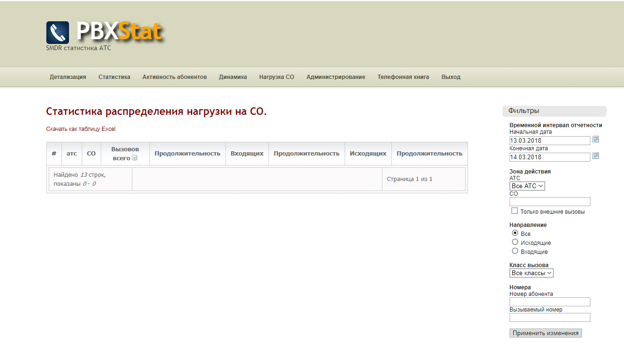Open Активность абонентов menu item

[x=174, y=77]
